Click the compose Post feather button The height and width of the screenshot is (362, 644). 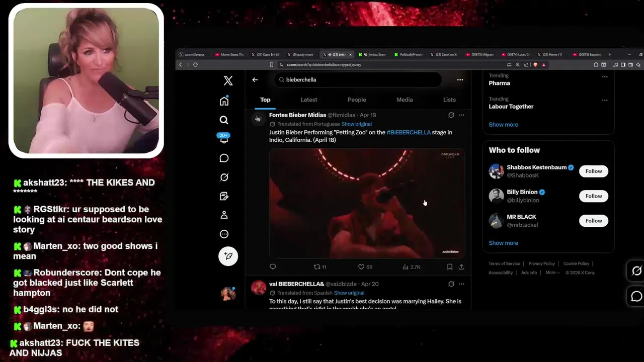pos(228,256)
